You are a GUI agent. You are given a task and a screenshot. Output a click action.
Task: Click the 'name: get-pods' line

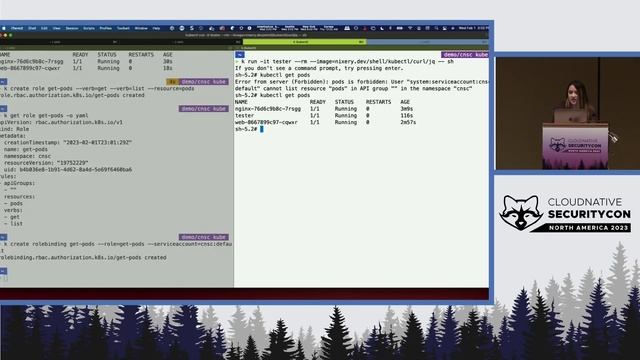pyautogui.click(x=26, y=149)
